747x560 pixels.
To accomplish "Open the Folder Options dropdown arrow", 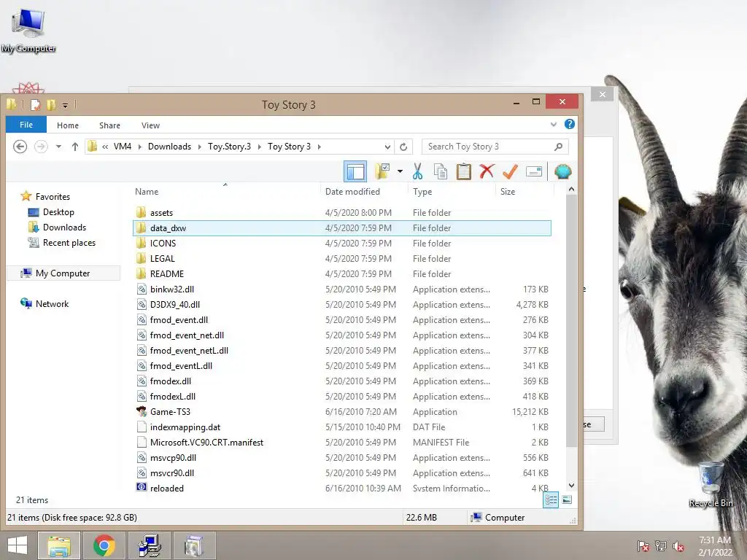I will (400, 171).
